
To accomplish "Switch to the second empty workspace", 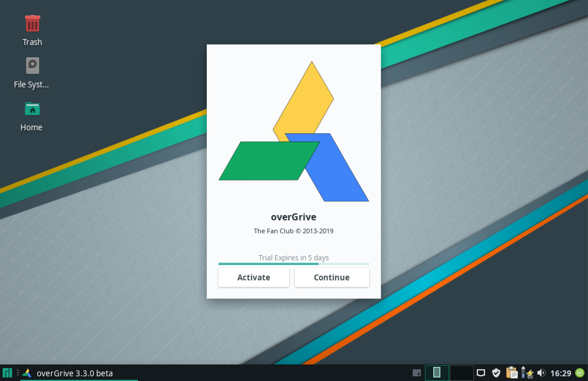I will click(461, 373).
